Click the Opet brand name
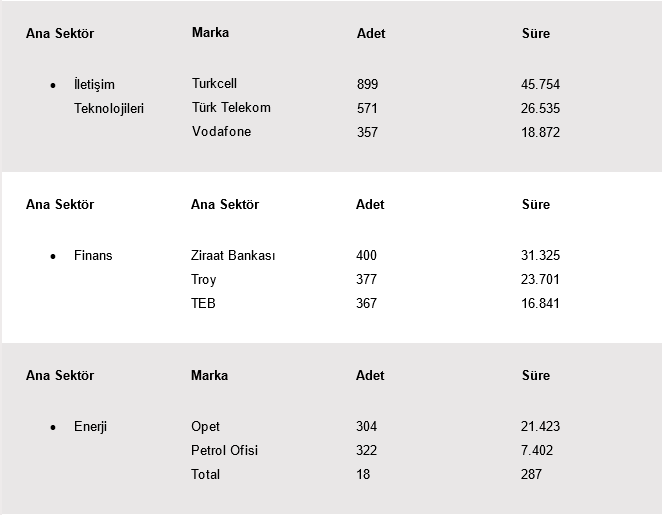 click(205, 427)
